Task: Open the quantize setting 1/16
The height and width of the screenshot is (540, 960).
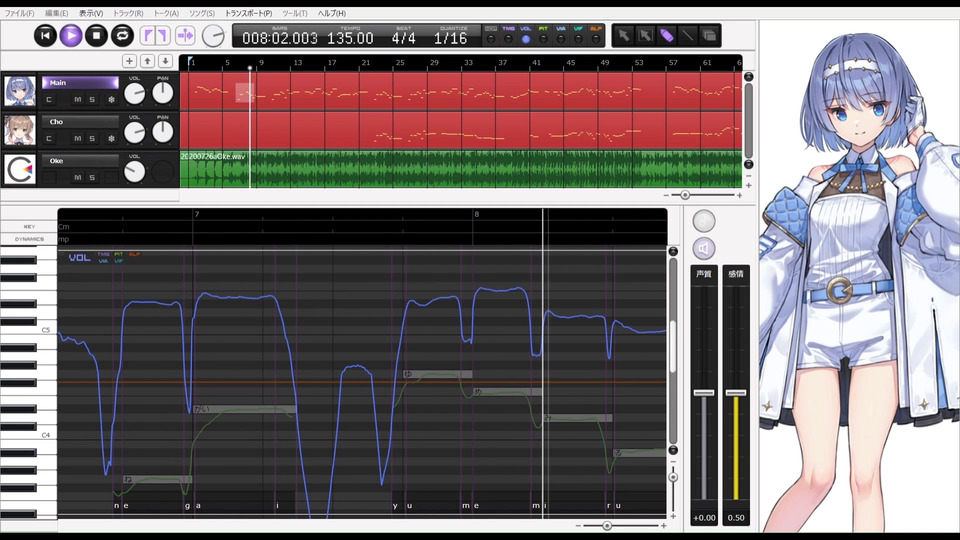Action: pos(450,38)
